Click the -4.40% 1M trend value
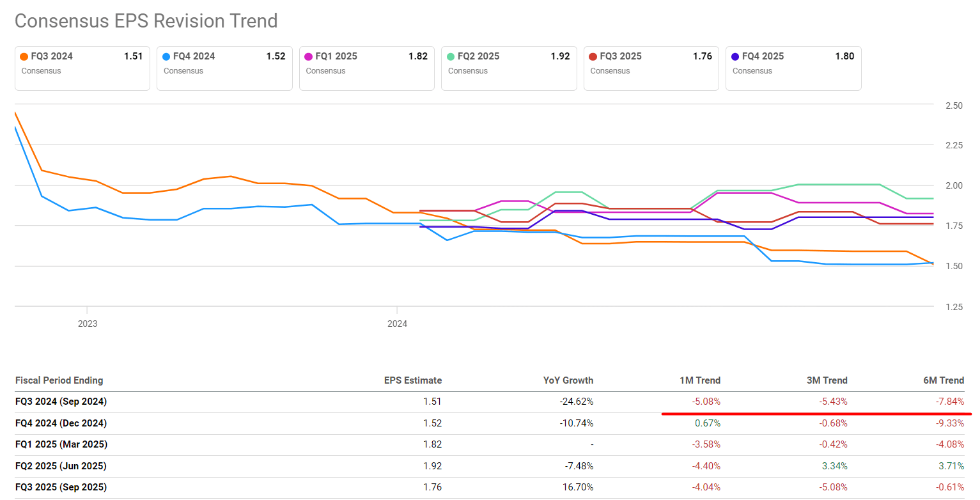Screen dimensions: 980x500 click(706, 466)
